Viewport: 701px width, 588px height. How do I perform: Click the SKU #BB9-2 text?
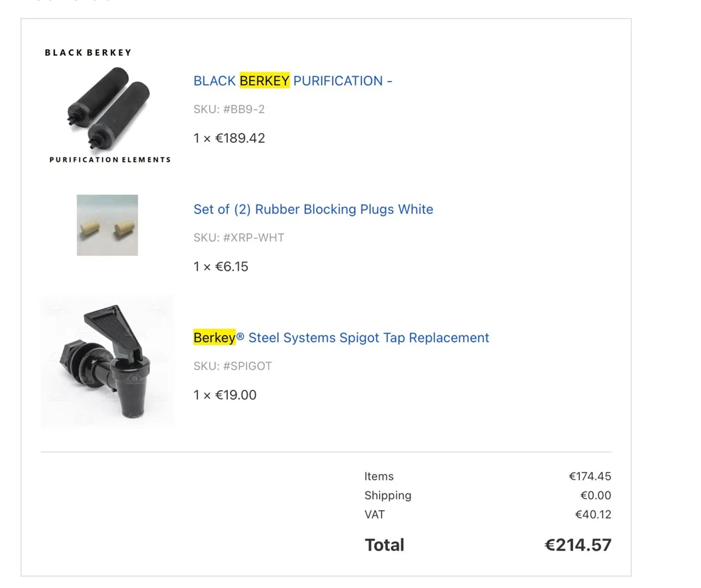tap(229, 109)
